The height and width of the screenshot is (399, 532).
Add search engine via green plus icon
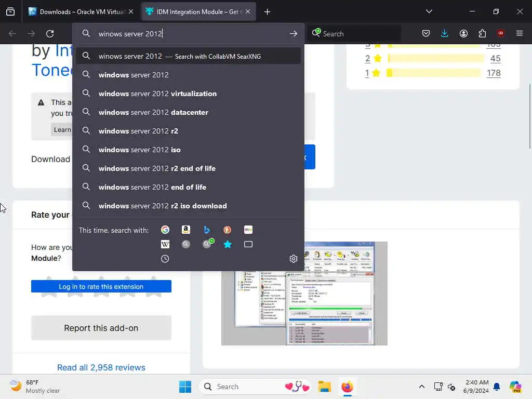[x=208, y=244]
